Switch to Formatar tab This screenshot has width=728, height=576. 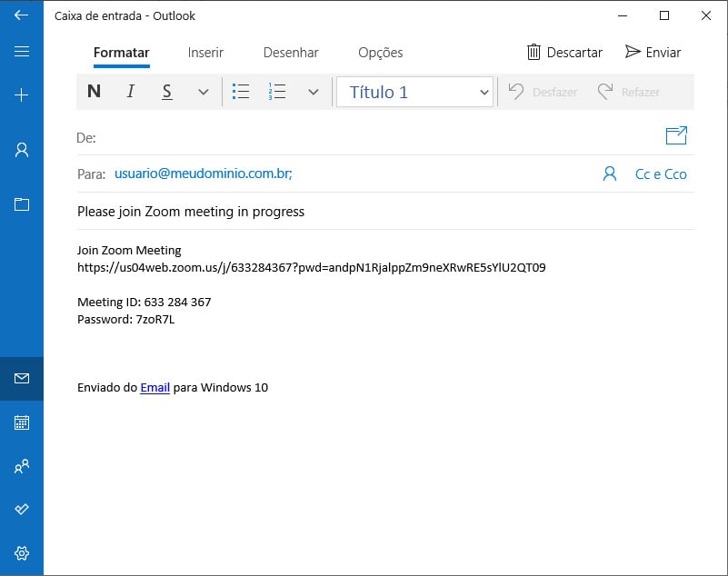tap(122, 53)
